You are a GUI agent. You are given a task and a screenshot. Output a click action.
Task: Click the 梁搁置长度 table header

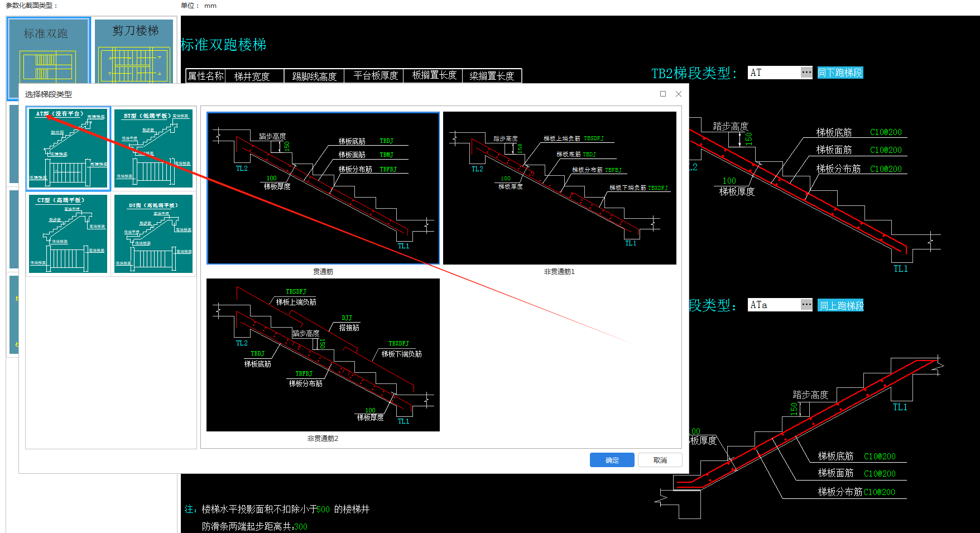(x=492, y=76)
